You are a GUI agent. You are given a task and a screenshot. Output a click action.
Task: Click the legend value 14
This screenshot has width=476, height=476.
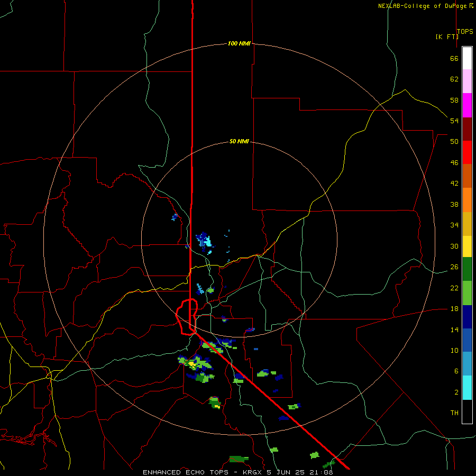click(454, 329)
